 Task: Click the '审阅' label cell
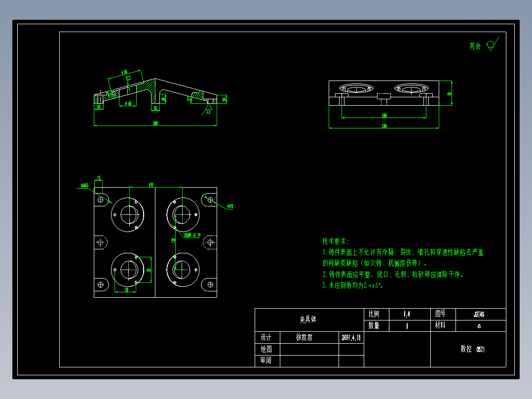pyautogui.click(x=266, y=360)
